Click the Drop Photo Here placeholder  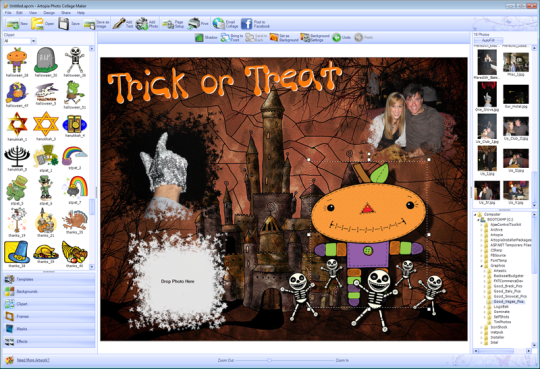click(x=177, y=281)
